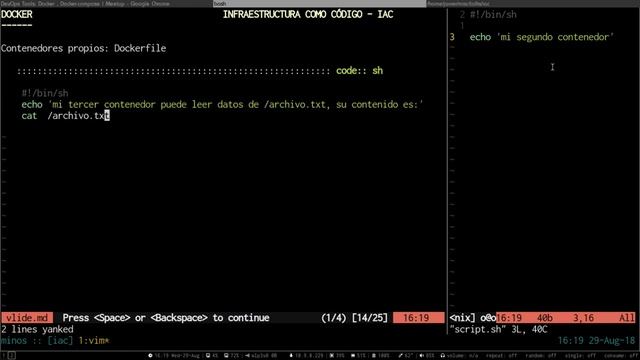Click line number 3 in right pane
Image resolution: width=640 pixels, height=360 pixels.
click(x=452, y=37)
